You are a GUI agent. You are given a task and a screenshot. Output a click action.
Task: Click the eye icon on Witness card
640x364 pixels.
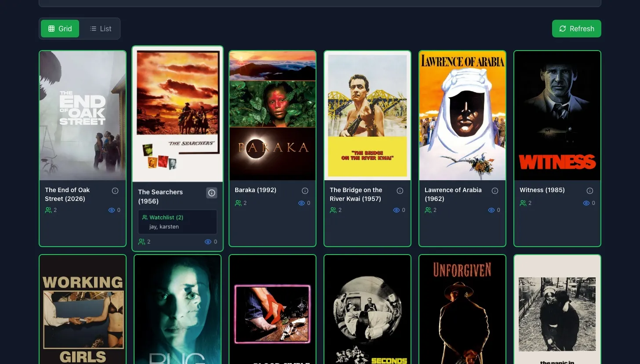click(x=586, y=203)
